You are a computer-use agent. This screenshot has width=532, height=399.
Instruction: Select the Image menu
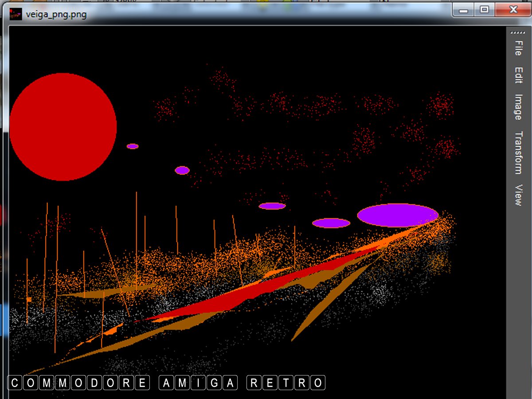(517, 107)
